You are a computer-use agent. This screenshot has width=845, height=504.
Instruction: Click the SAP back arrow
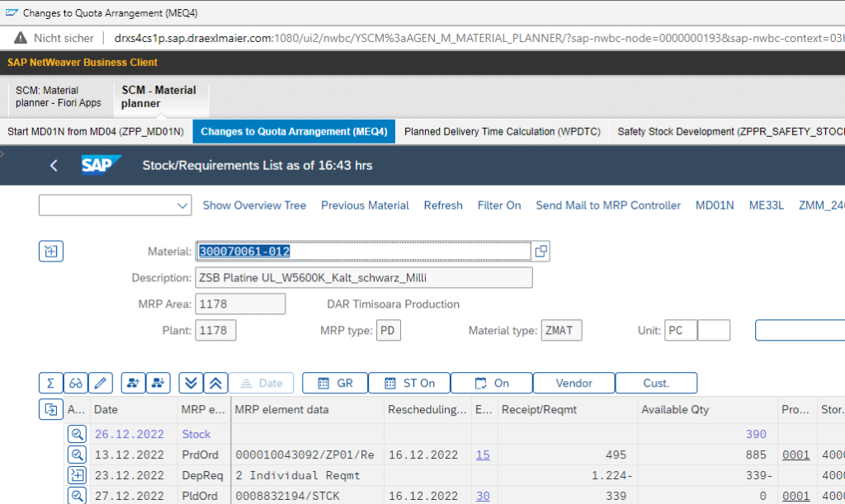(54, 166)
